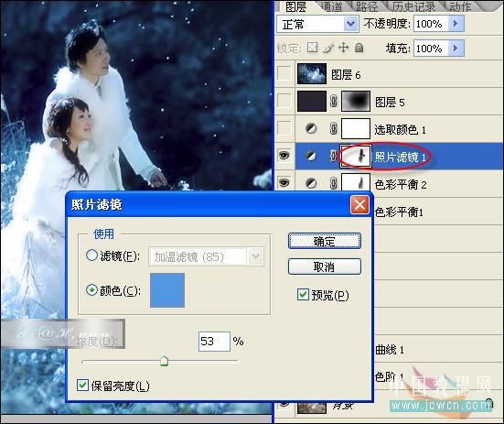Click the mask link icon on 照片滤镜 1
Viewport: 504px width, 424px height.
(x=333, y=156)
